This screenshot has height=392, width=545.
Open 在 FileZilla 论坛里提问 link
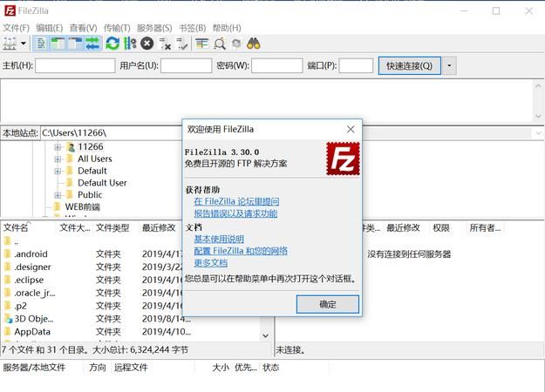tap(236, 201)
